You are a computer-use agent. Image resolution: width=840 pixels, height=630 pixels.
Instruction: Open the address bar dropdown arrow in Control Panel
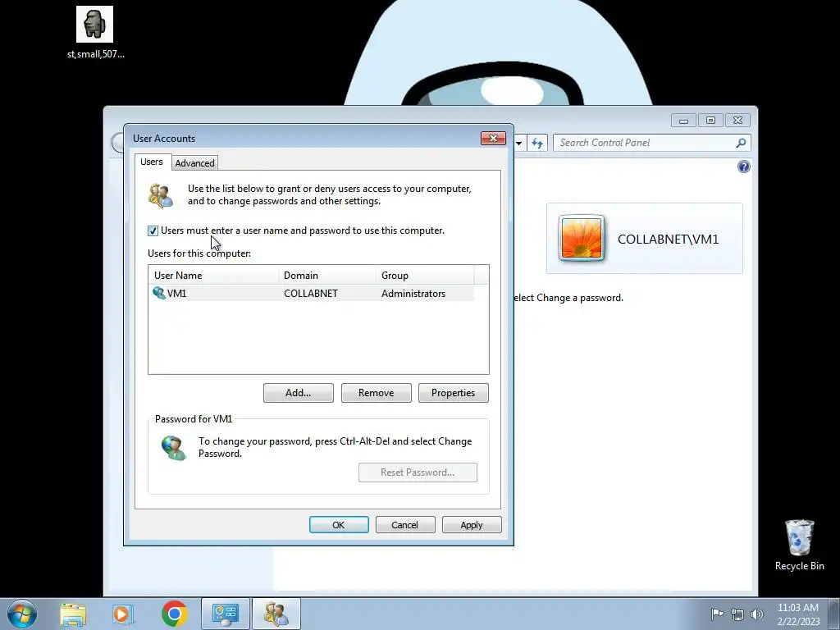click(x=518, y=143)
